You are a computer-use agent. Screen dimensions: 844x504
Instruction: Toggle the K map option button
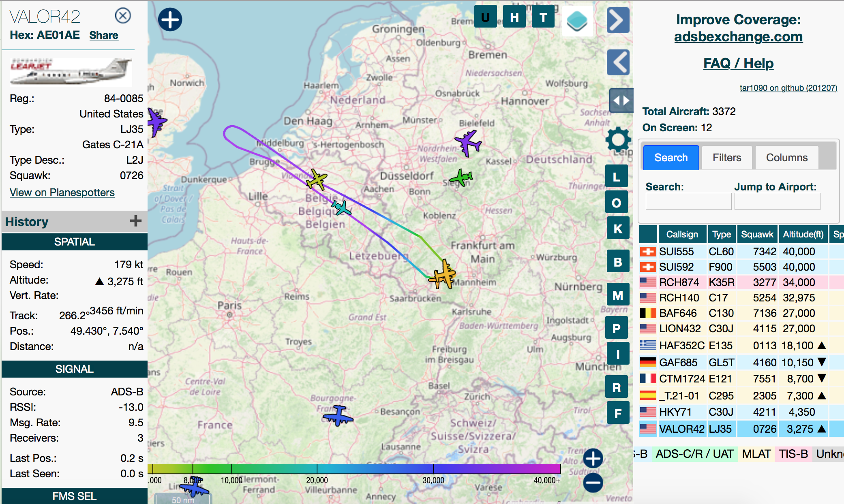(x=618, y=229)
